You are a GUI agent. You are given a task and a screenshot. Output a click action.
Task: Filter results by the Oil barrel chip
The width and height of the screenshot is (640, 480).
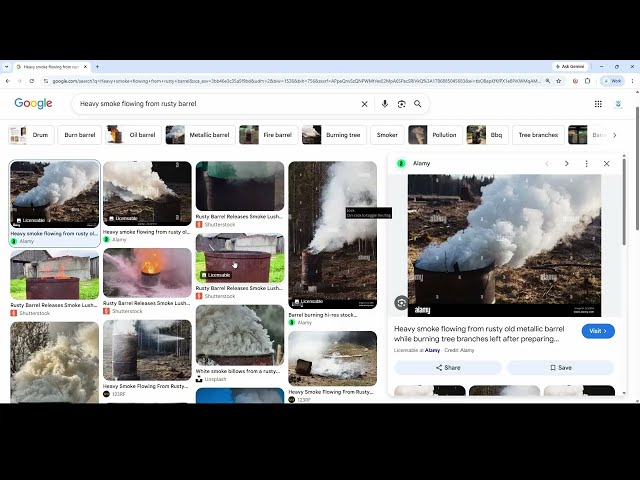[133, 135]
